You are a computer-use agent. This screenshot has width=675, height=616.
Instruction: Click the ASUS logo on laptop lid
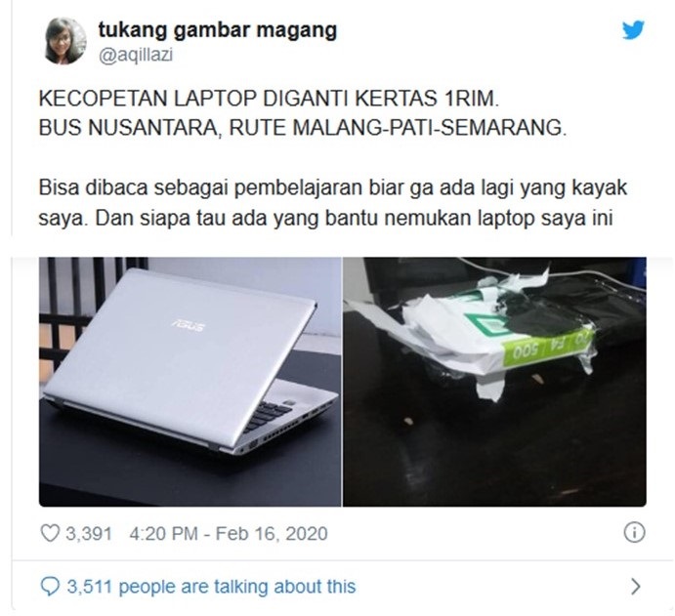click(189, 324)
